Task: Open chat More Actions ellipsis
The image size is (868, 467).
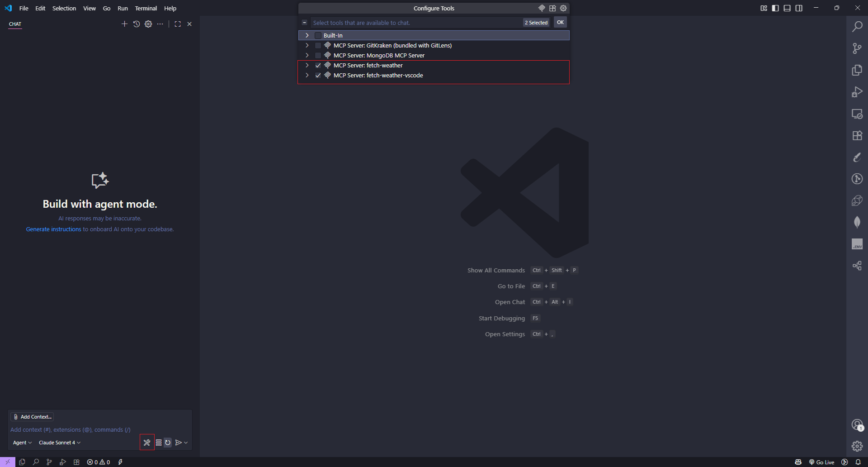Action: click(x=160, y=24)
